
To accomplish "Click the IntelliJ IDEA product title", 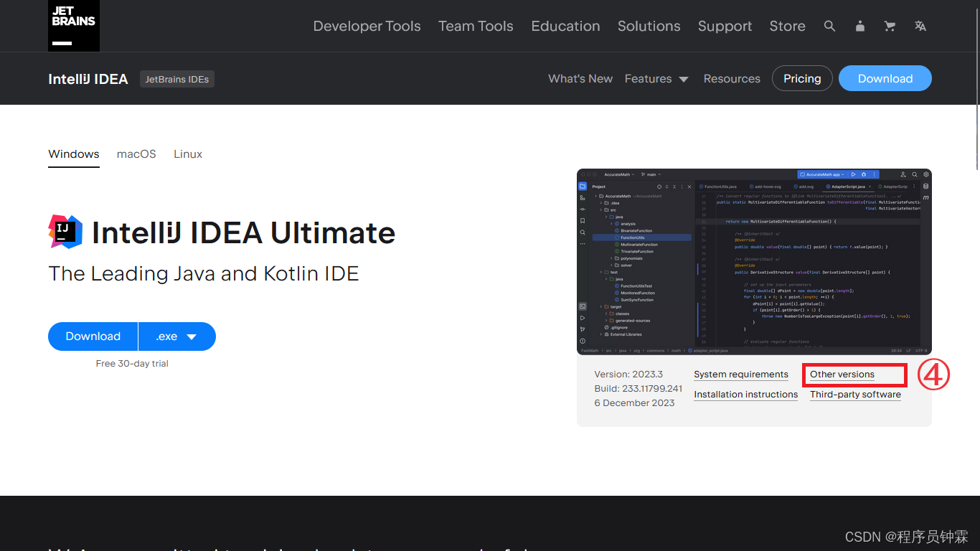I will [88, 79].
